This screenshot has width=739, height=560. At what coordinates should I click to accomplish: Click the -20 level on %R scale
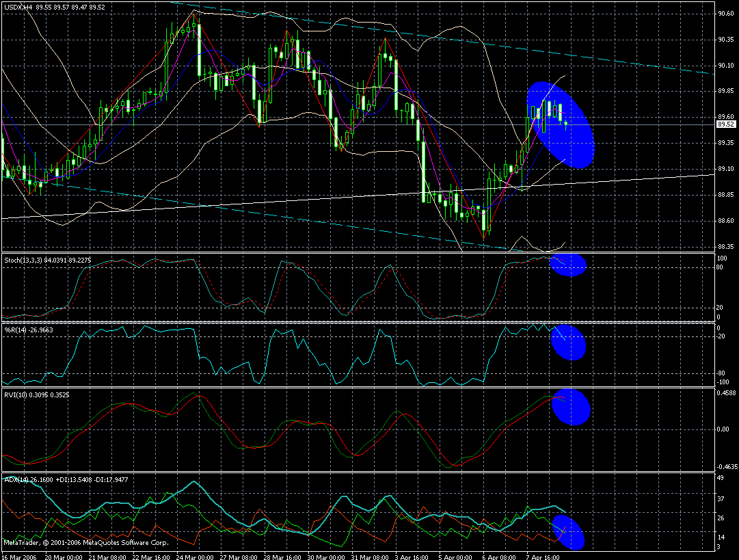[721, 336]
